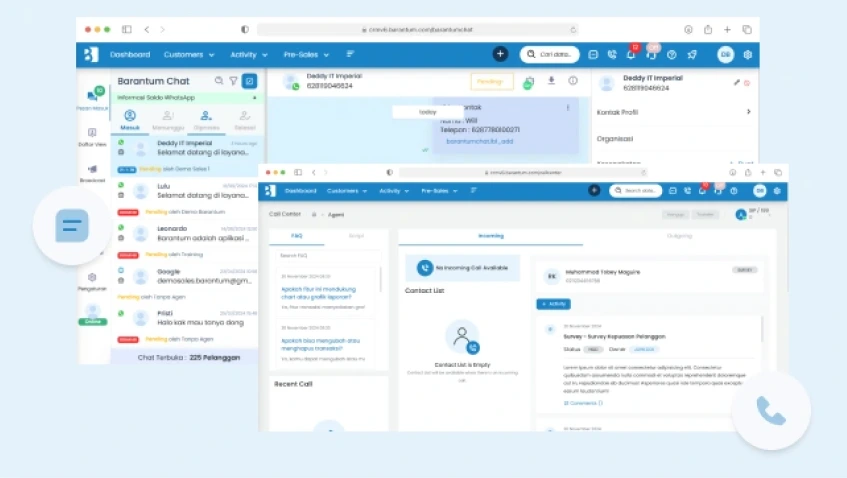The width and height of the screenshot is (847, 478).
Task: Click the more-menu lines icon after Pre-Sales, back window
Action: 350,54
